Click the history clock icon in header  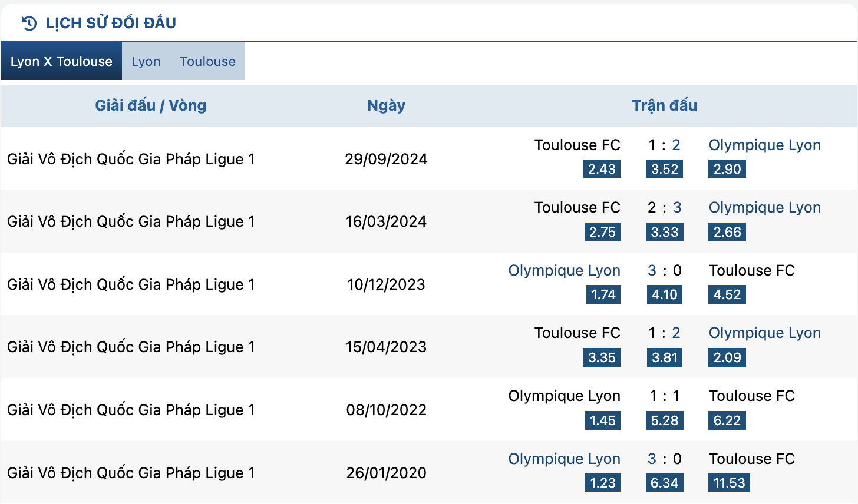click(29, 23)
